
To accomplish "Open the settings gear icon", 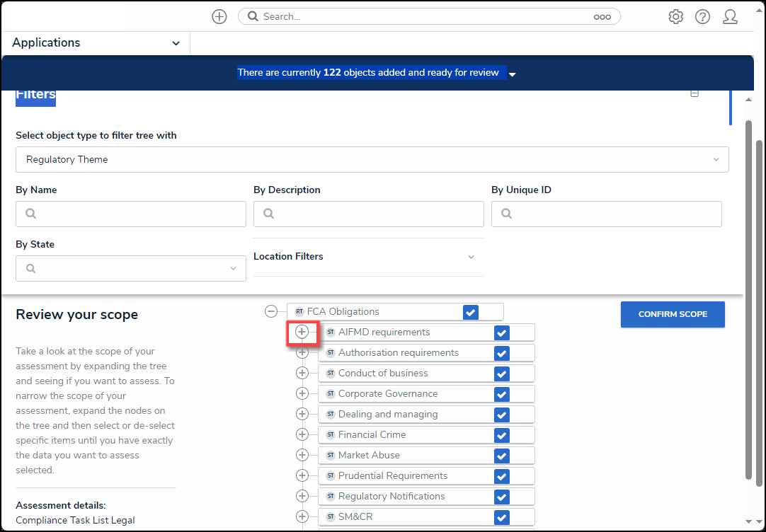I will [x=675, y=16].
